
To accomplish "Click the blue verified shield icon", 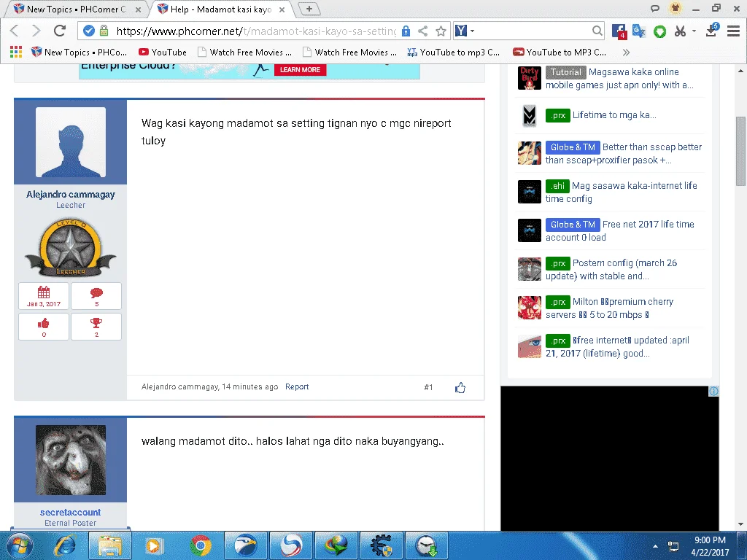I will point(88,31).
